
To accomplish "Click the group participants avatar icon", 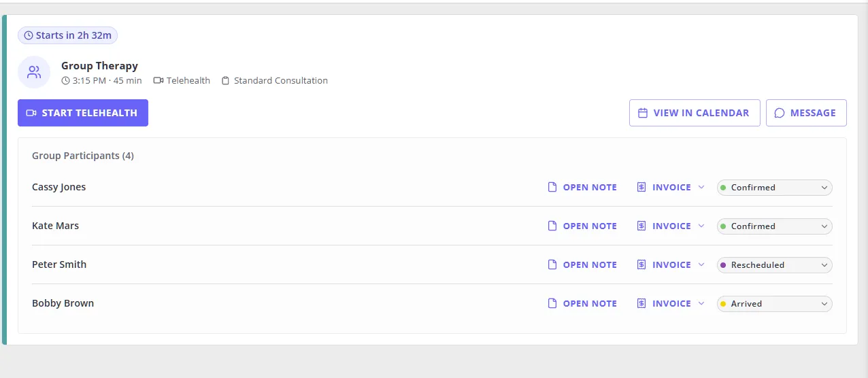I will point(34,73).
